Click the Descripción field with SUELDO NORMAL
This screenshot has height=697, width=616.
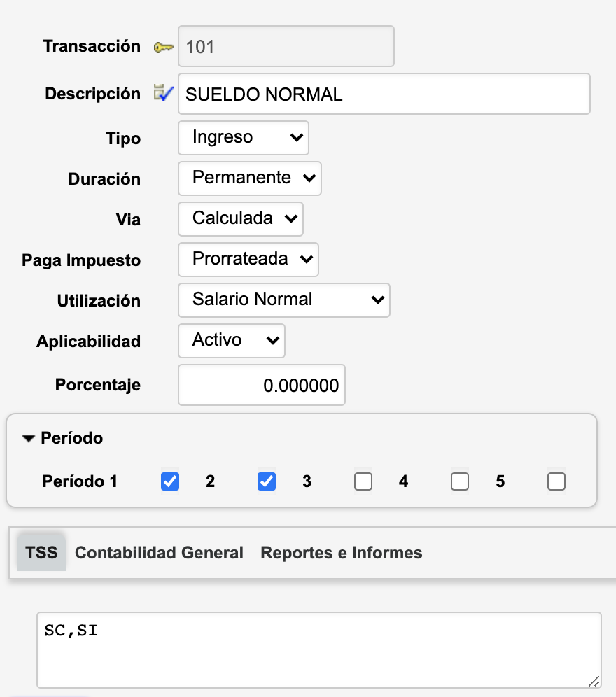click(384, 94)
